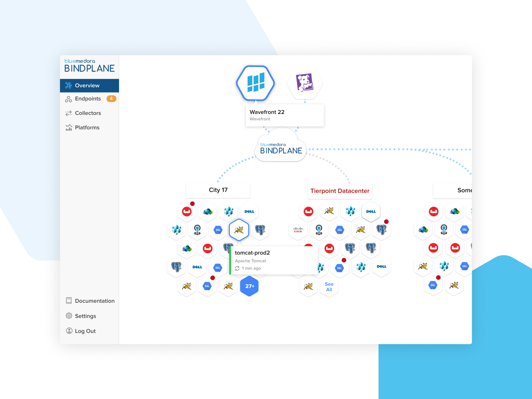This screenshot has height=399, width=532.
Task: Open the Tomcat hexagon beside See All
Action: (x=309, y=287)
